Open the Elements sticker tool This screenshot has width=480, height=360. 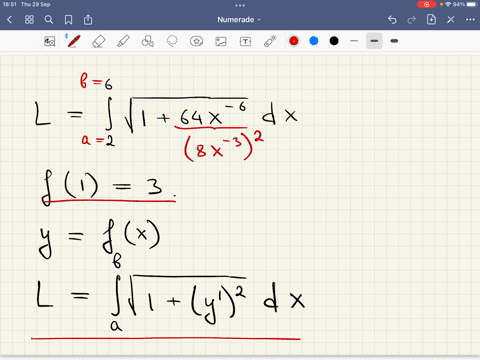(x=196, y=41)
